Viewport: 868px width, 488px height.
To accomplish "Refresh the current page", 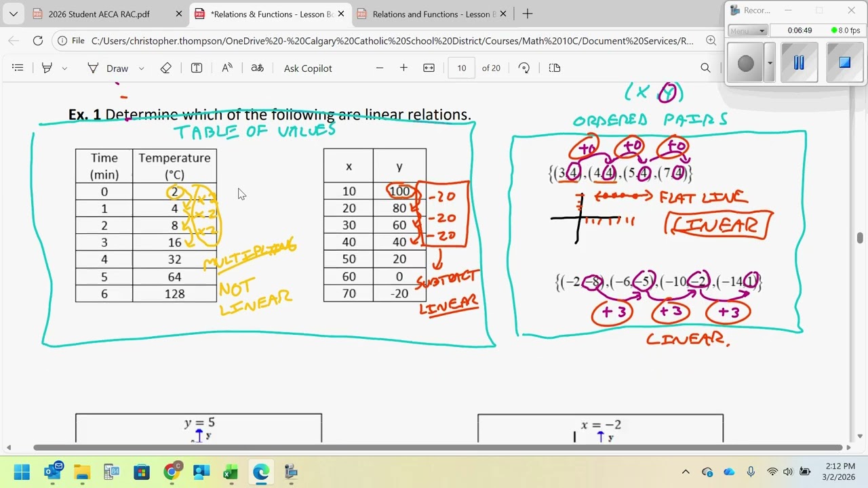I will coord(38,41).
